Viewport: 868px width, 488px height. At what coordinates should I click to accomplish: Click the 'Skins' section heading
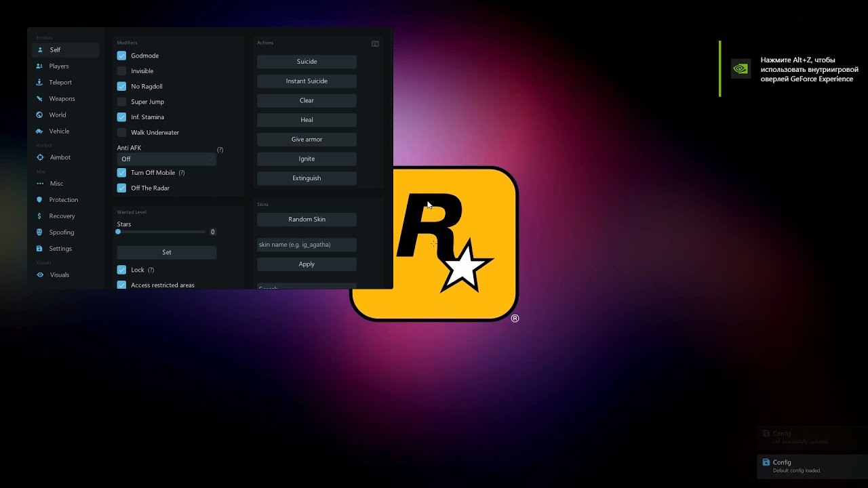point(263,205)
